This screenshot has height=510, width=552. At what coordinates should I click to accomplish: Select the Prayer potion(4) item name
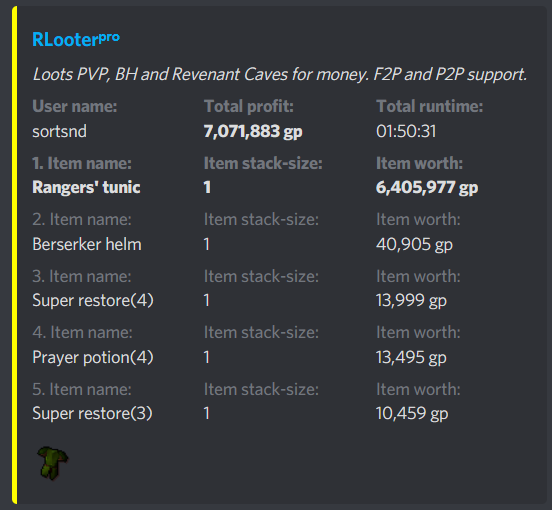point(93,357)
